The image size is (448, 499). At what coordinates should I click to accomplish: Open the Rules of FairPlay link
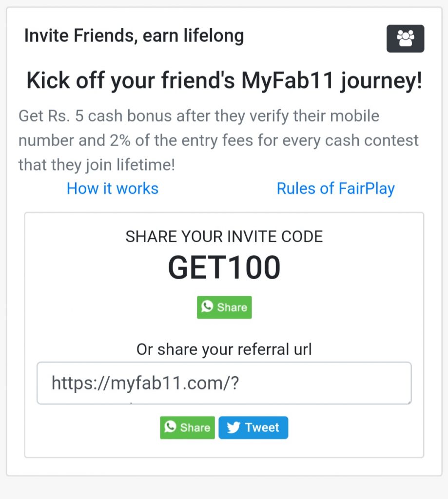click(x=335, y=189)
